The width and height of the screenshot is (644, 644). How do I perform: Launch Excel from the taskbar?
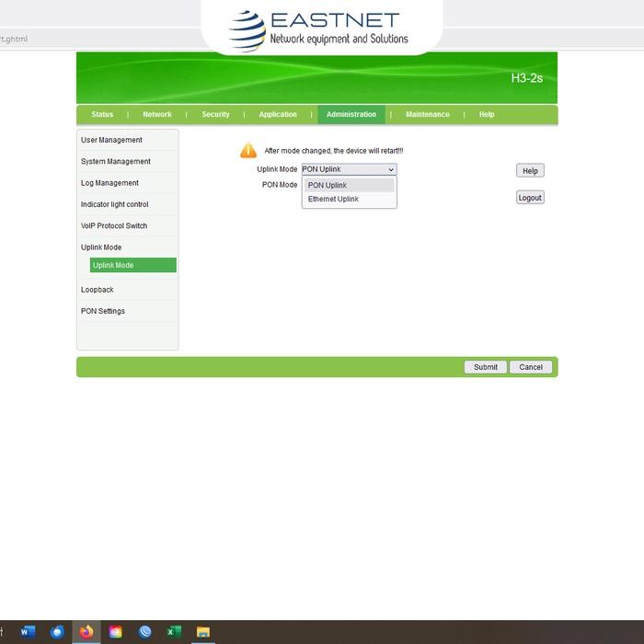tap(174, 632)
